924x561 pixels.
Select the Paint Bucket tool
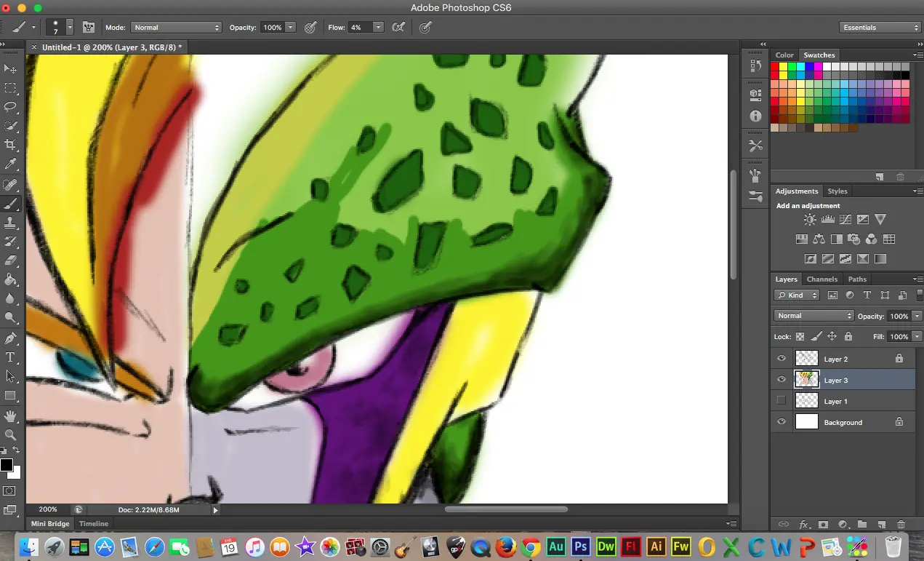(10, 279)
